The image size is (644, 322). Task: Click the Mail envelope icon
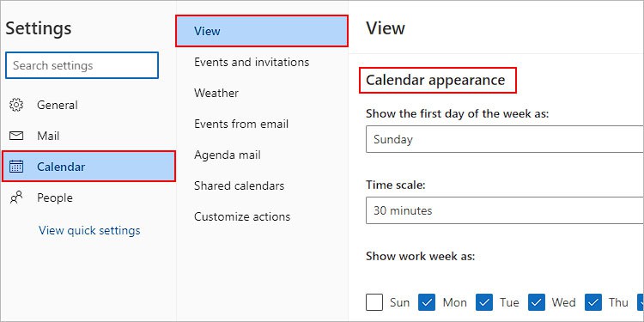click(16, 136)
